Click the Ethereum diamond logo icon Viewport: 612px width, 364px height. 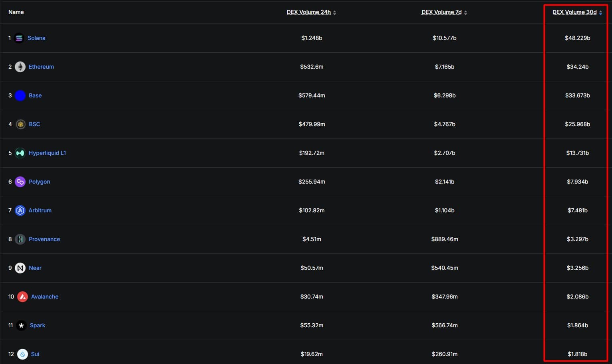[x=20, y=67]
